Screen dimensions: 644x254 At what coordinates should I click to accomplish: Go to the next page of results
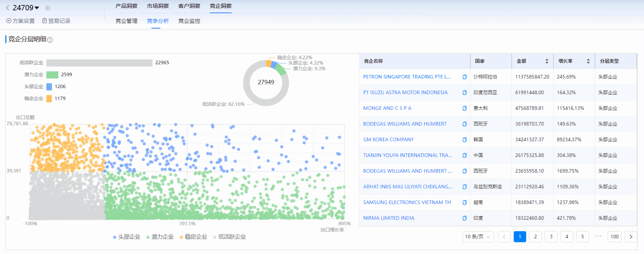pyautogui.click(x=631, y=237)
